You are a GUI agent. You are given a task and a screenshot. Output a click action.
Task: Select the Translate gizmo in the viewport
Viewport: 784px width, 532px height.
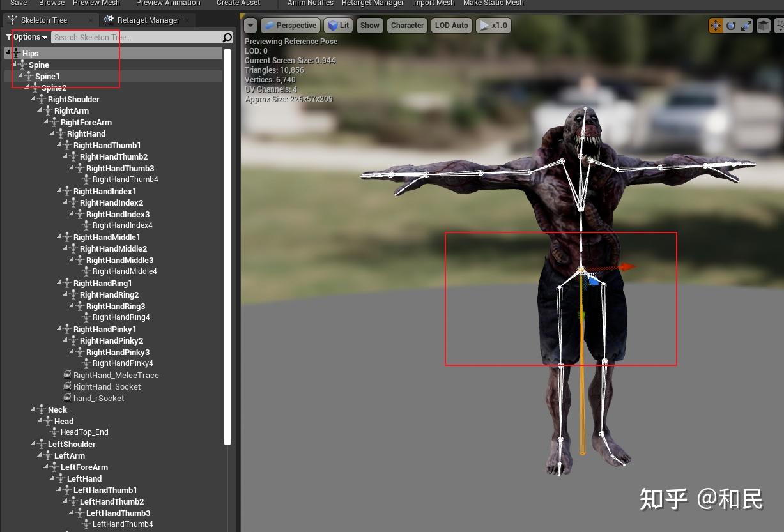click(x=716, y=26)
